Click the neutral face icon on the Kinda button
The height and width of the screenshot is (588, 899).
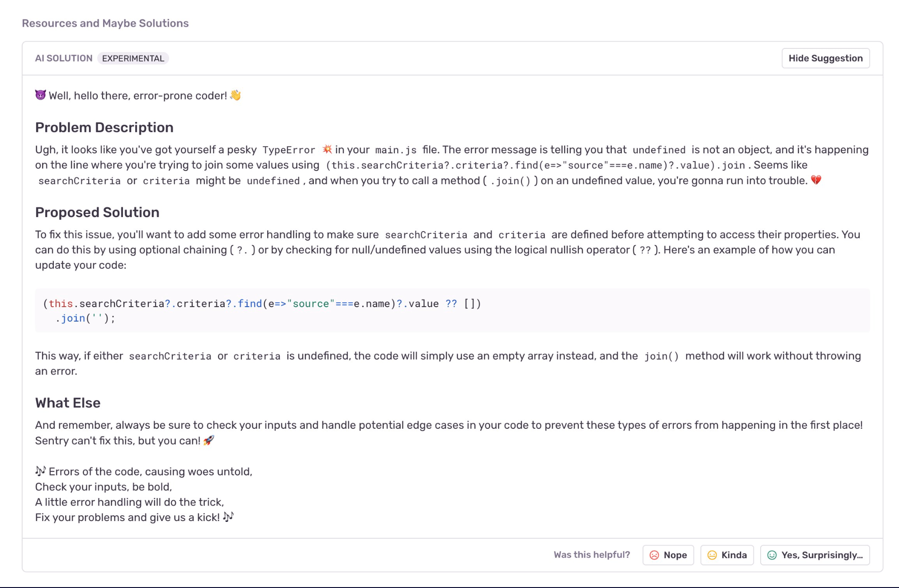[x=713, y=555]
